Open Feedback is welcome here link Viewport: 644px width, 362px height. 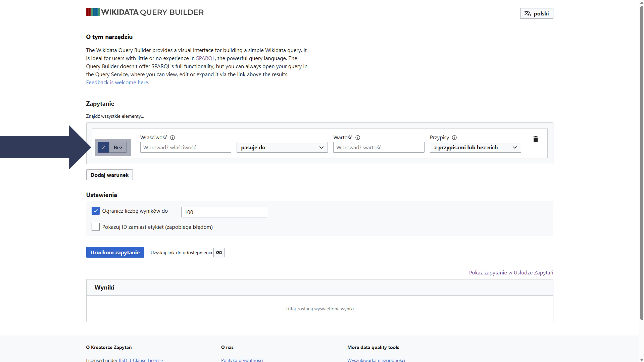(x=117, y=82)
